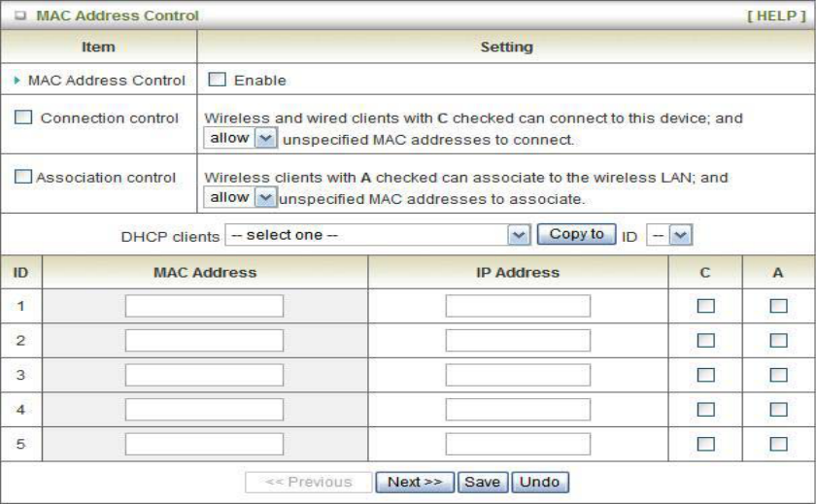
Task: Click the MAC Address field for ID 4
Action: [x=204, y=409]
